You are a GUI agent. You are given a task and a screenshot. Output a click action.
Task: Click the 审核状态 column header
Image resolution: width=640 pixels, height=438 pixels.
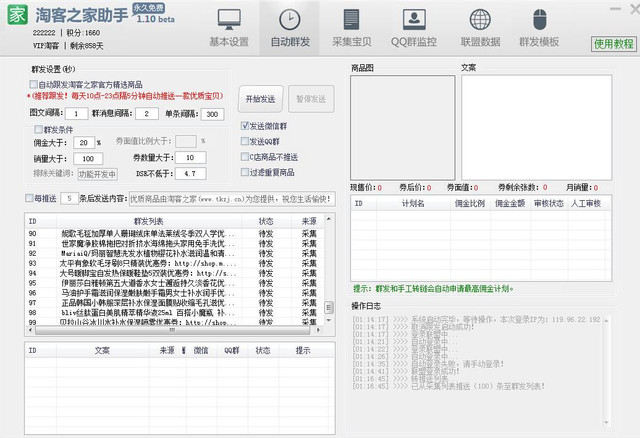(549, 203)
